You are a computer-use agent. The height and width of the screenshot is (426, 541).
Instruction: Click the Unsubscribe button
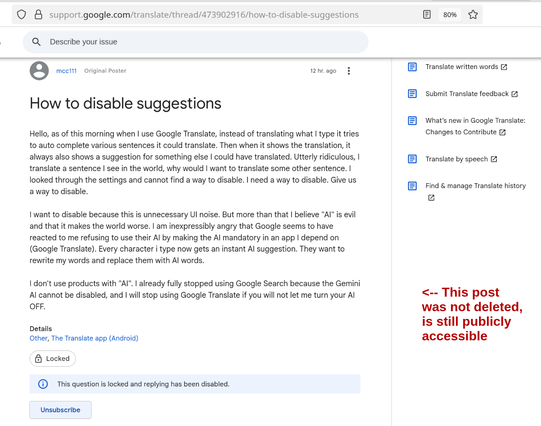[x=60, y=410]
